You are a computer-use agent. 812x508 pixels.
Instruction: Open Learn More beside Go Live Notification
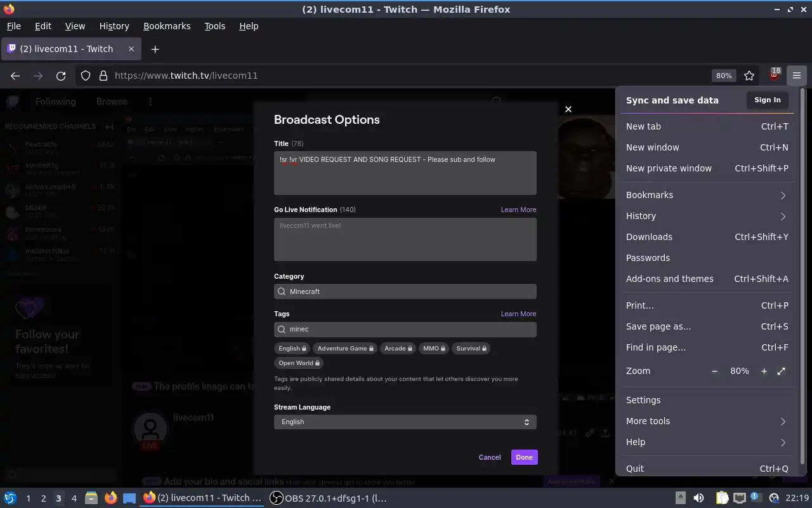pos(518,210)
